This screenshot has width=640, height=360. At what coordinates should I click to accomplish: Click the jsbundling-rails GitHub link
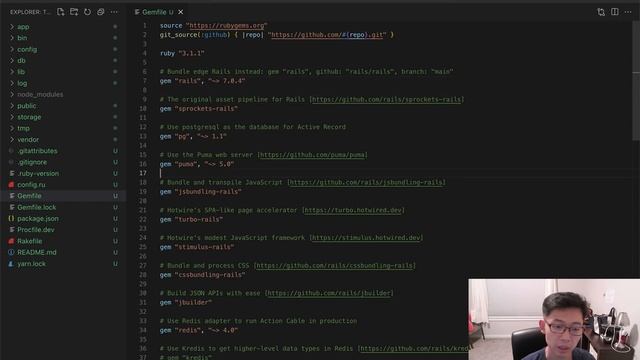click(x=367, y=182)
